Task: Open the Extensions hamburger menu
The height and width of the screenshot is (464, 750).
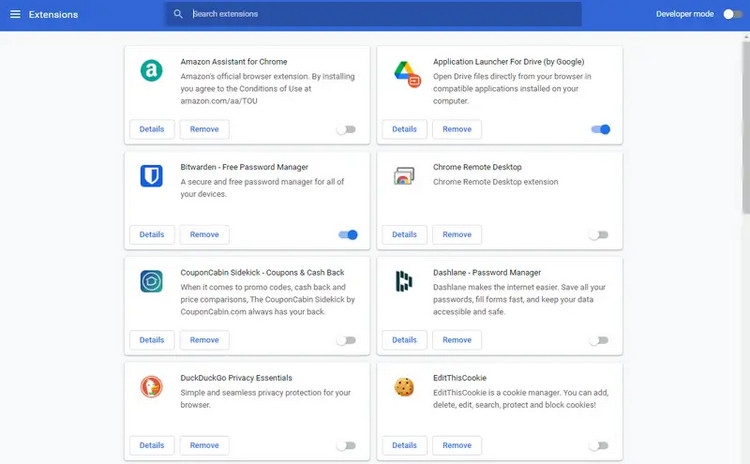Action: (15, 14)
